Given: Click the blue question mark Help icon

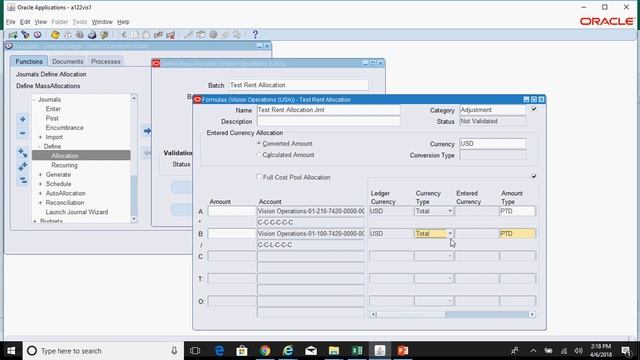Looking at the screenshot, I should (255, 35).
